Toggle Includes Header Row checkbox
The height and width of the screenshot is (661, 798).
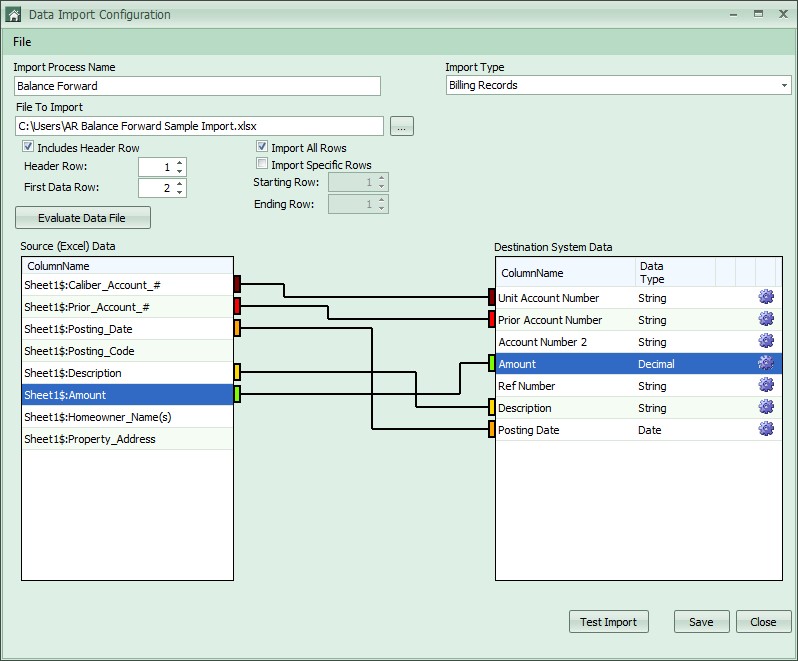pos(28,148)
